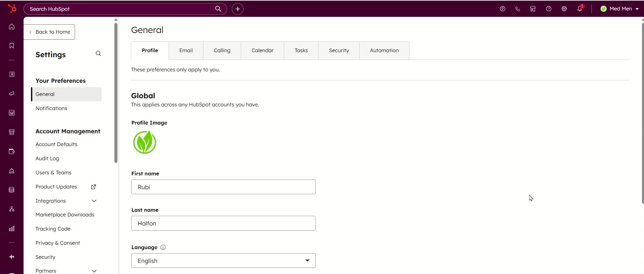Open the settings gear icon
The width and height of the screenshot is (644, 274).
[x=564, y=9]
